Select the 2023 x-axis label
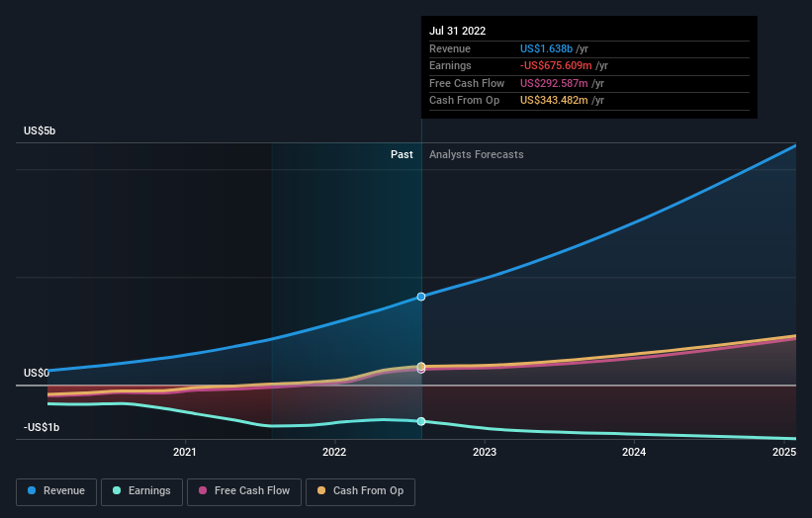 (x=485, y=453)
